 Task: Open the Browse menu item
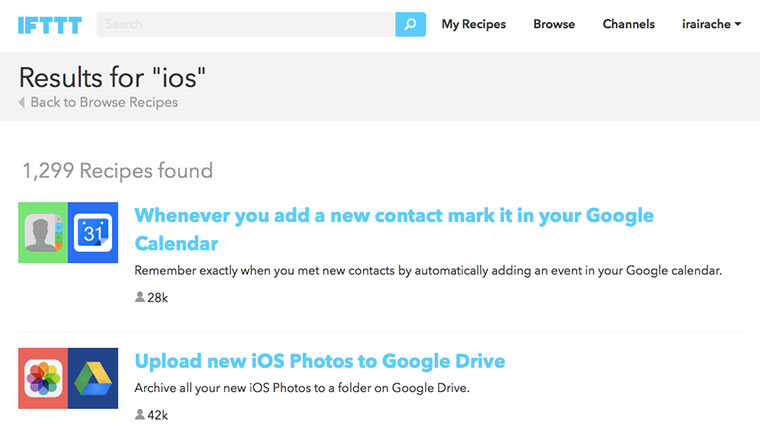(x=554, y=24)
